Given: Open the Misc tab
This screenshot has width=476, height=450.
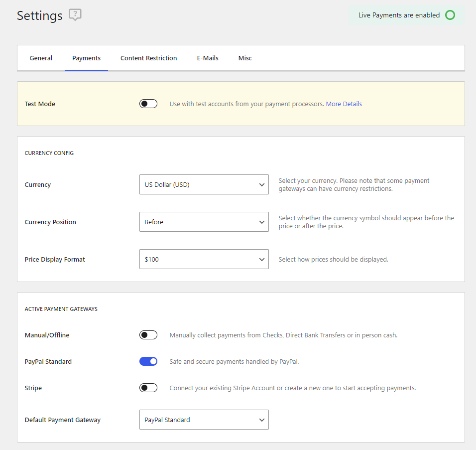Looking at the screenshot, I should tap(244, 58).
